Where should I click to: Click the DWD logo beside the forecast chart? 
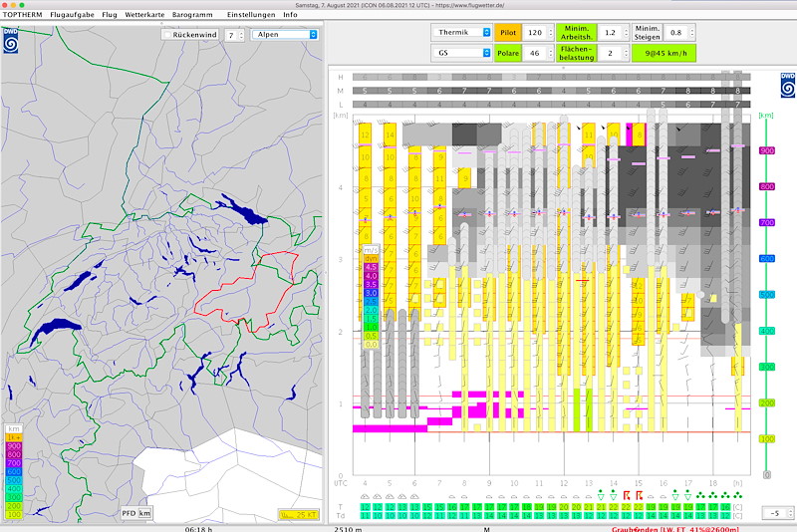(788, 85)
